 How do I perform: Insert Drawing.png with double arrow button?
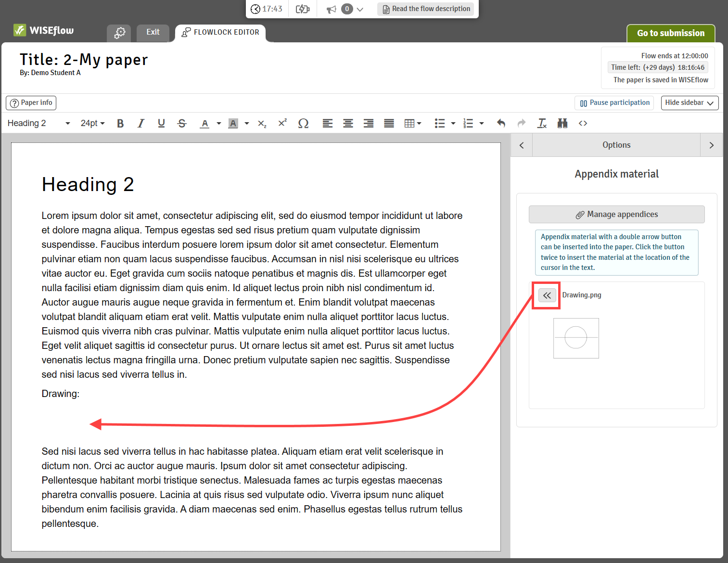tap(547, 295)
